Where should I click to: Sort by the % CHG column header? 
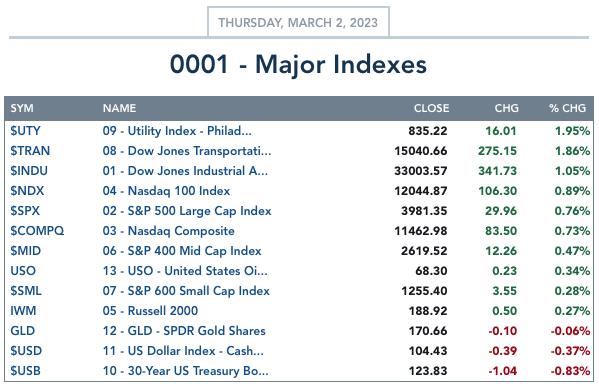coord(567,108)
